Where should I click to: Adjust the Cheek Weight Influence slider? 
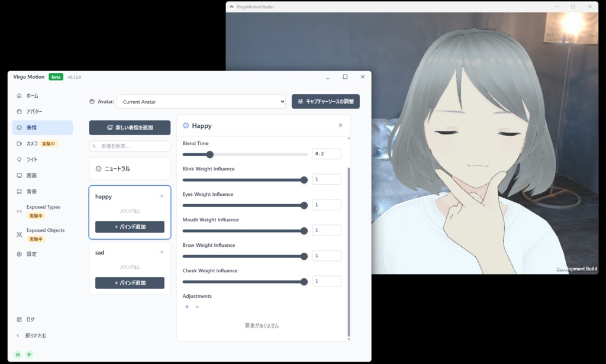(245, 282)
